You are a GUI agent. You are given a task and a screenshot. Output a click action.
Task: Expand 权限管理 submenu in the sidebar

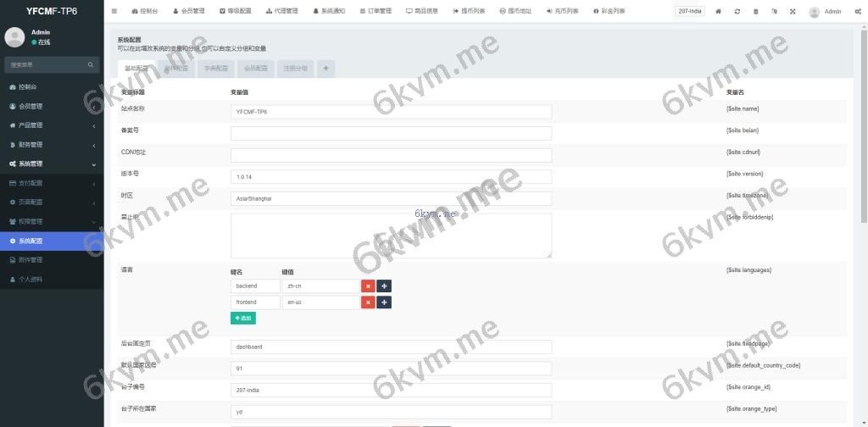pyautogui.click(x=52, y=222)
